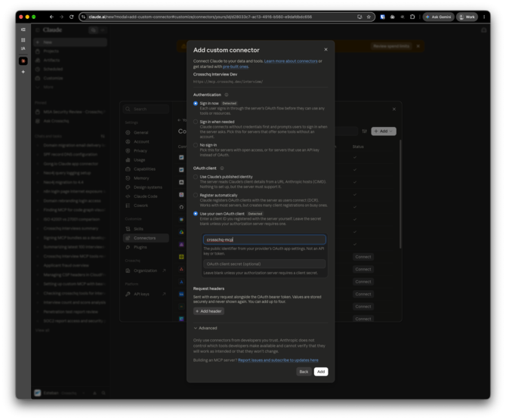This screenshot has width=506, height=420.
Task: Open the Add dropdown in connectors panel
Action: tap(384, 131)
